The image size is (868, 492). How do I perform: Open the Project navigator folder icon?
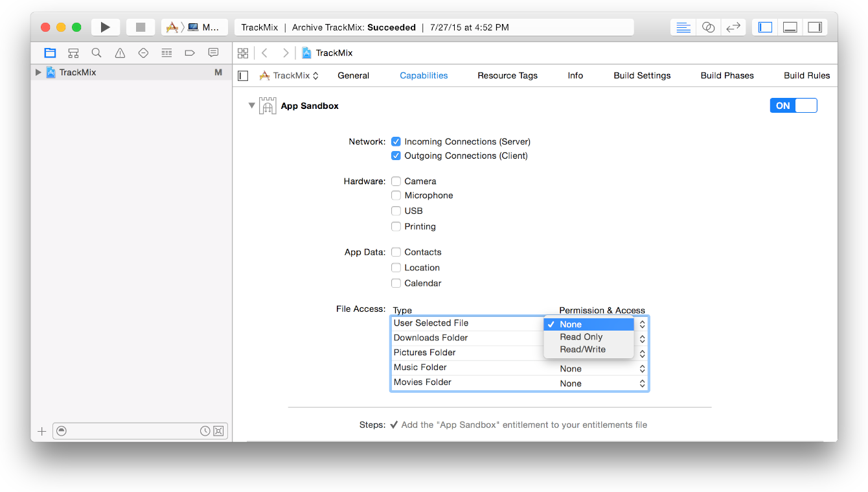[50, 53]
